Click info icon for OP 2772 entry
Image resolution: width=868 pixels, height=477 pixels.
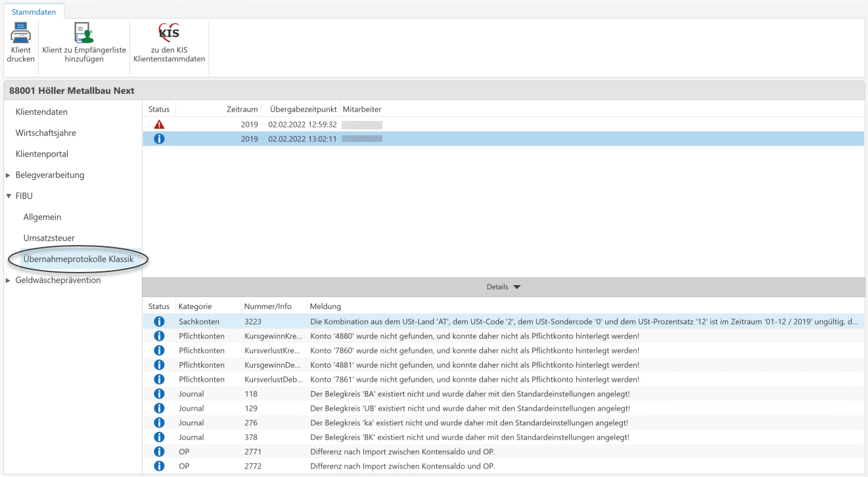pyautogui.click(x=159, y=466)
